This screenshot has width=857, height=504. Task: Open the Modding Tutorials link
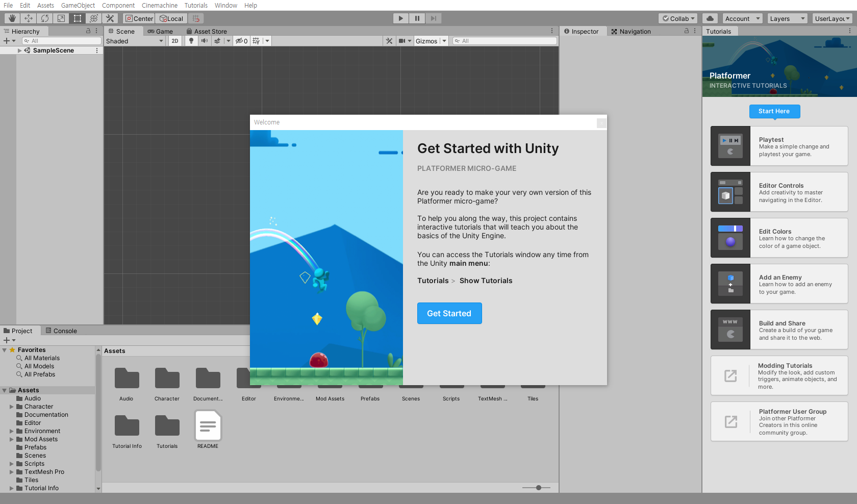pyautogui.click(x=779, y=375)
